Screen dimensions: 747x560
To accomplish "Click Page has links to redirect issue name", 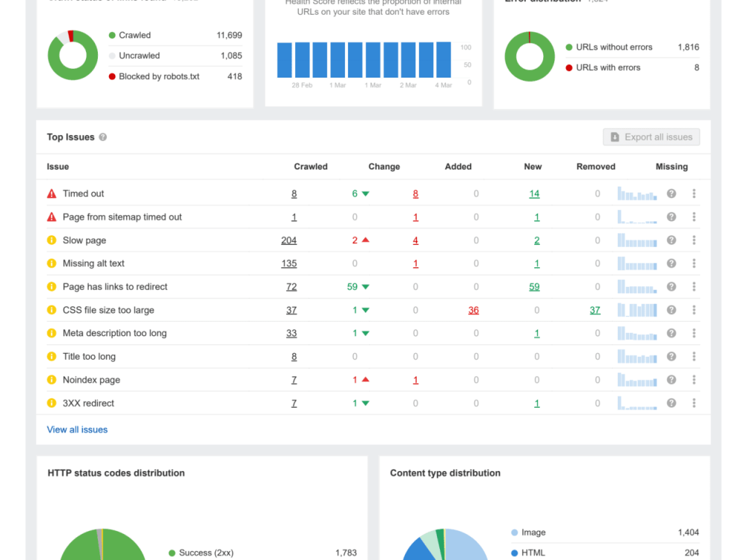I will tap(115, 287).
